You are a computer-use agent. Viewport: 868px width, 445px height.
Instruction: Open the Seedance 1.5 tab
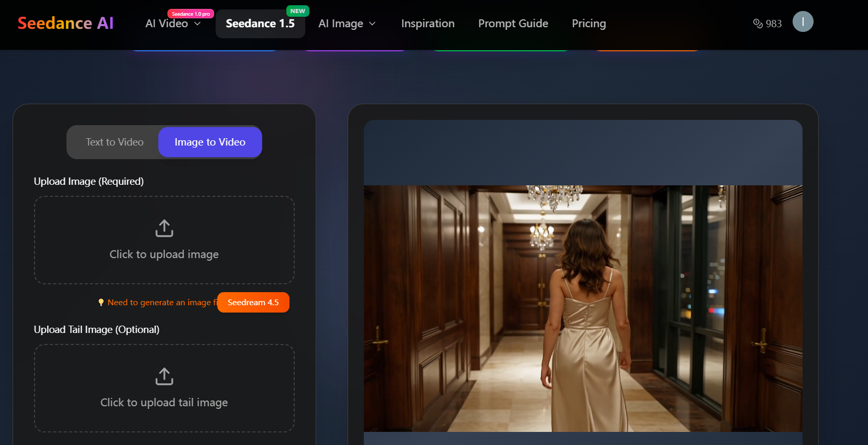click(x=260, y=24)
